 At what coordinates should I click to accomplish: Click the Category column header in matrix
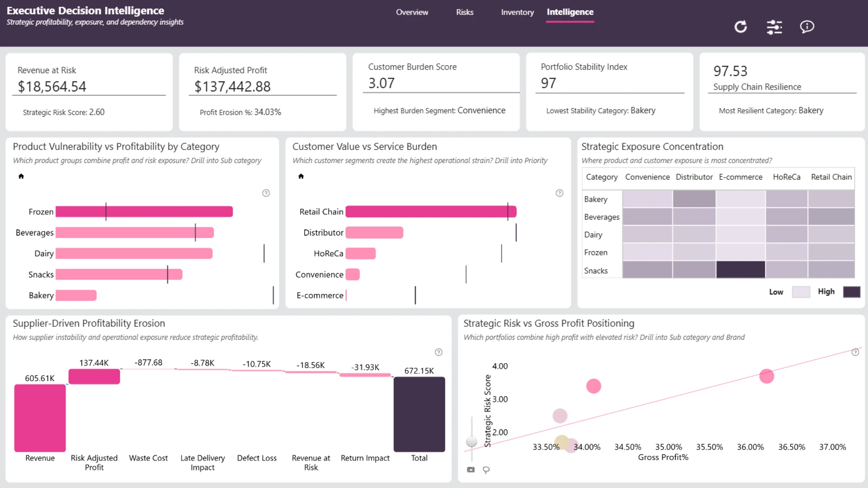[x=602, y=177]
